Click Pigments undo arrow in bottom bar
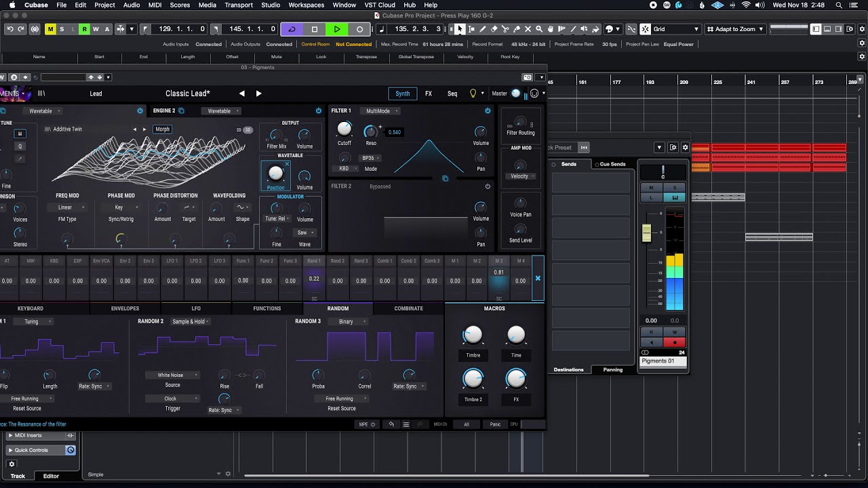 click(x=391, y=424)
